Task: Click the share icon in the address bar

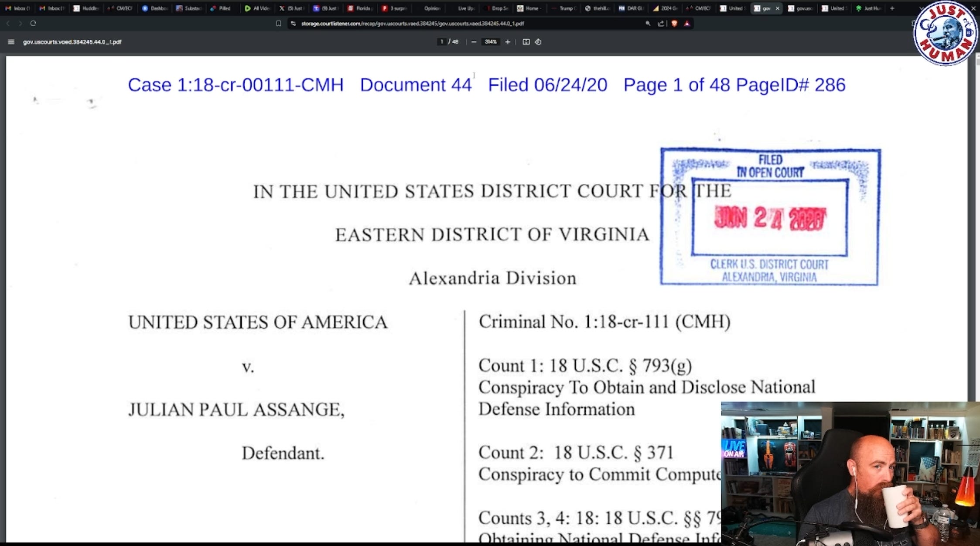Action: coord(661,24)
